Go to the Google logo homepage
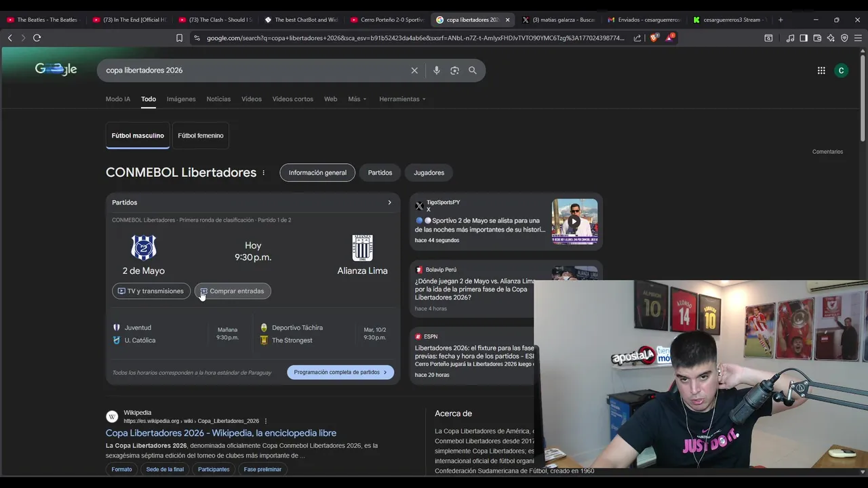Image resolution: width=868 pixels, height=488 pixels. click(56, 69)
